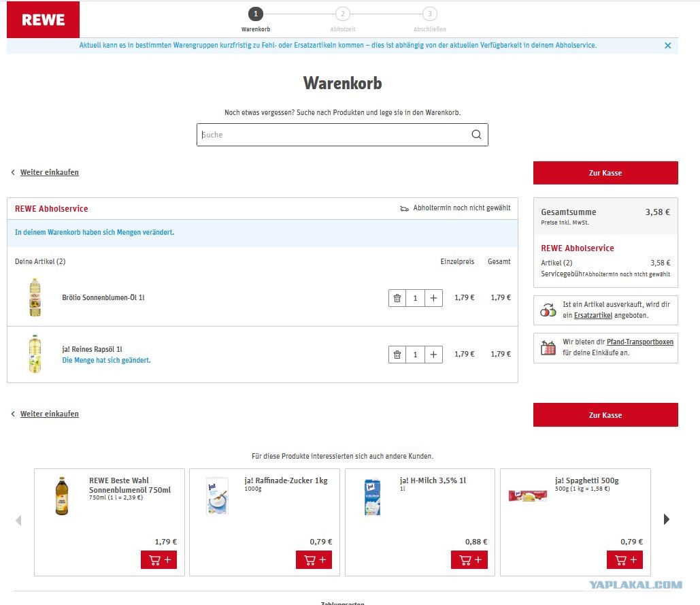Remove ja! Reines Rapsöl via trash icon
This screenshot has width=700, height=605.
pos(397,355)
